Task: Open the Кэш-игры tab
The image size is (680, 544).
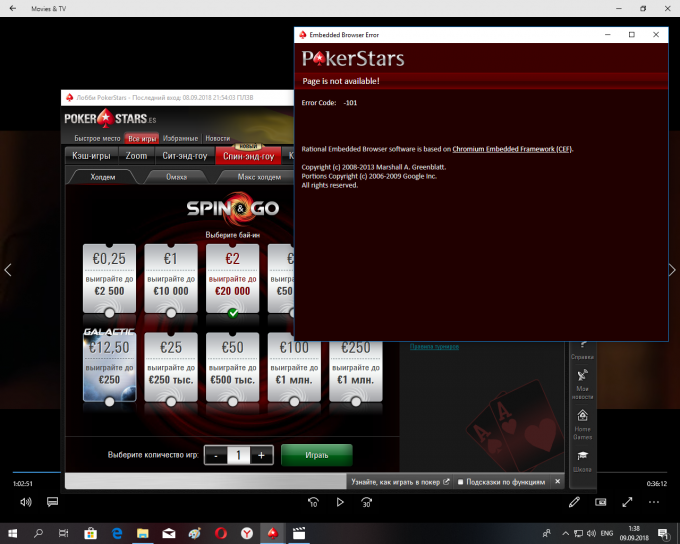Action: 91,156
